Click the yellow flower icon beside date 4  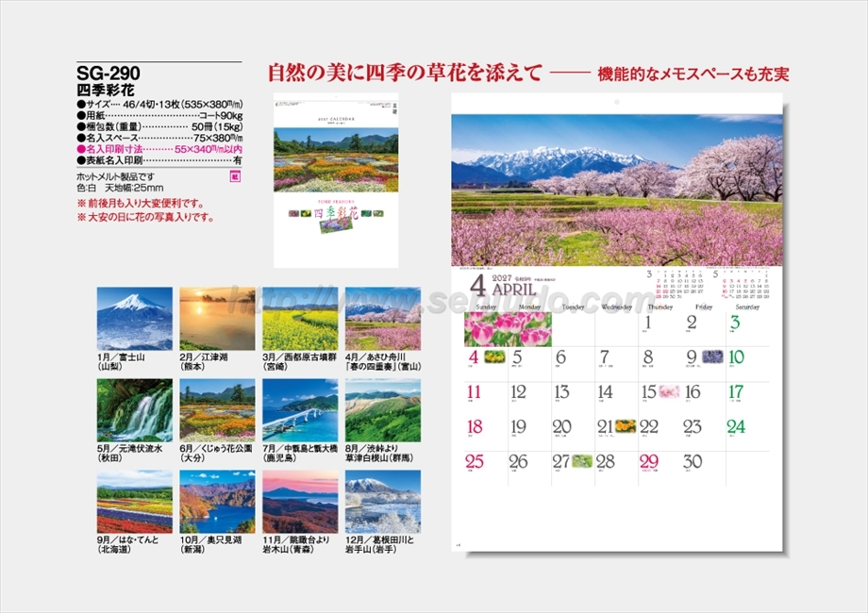pyautogui.click(x=495, y=356)
